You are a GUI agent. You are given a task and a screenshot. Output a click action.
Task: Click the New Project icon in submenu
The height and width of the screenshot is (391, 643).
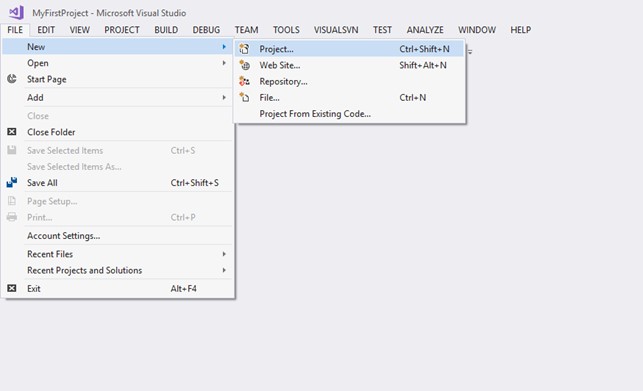pyautogui.click(x=244, y=49)
